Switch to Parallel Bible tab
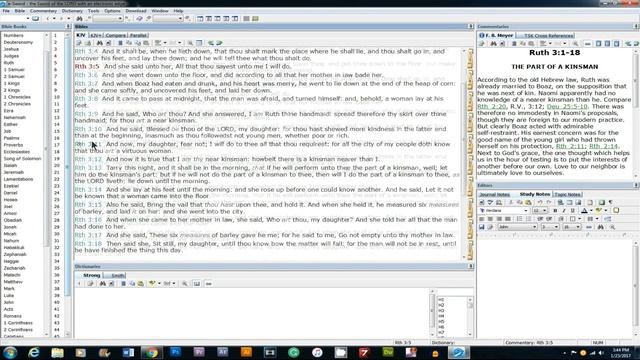The image size is (640, 360). coord(138,35)
